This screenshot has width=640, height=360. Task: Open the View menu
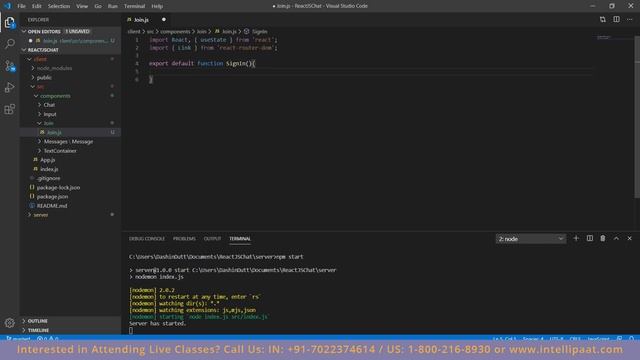(x=82, y=6)
